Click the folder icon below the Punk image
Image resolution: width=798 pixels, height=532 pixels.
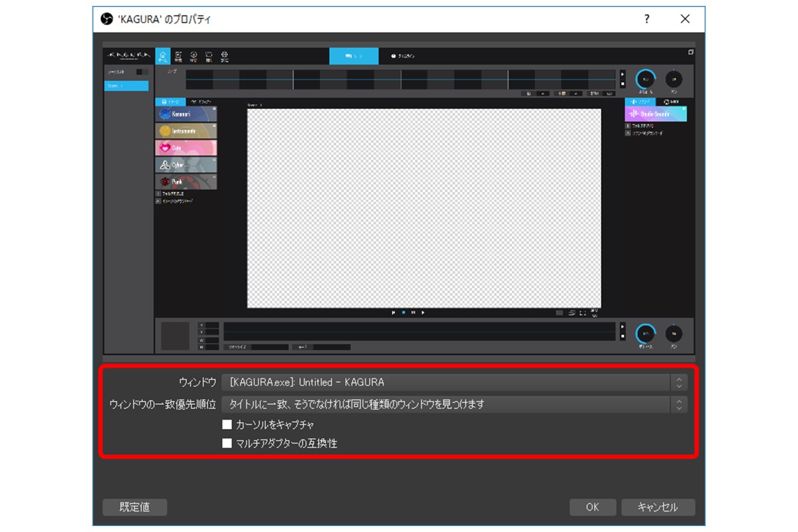point(158,194)
